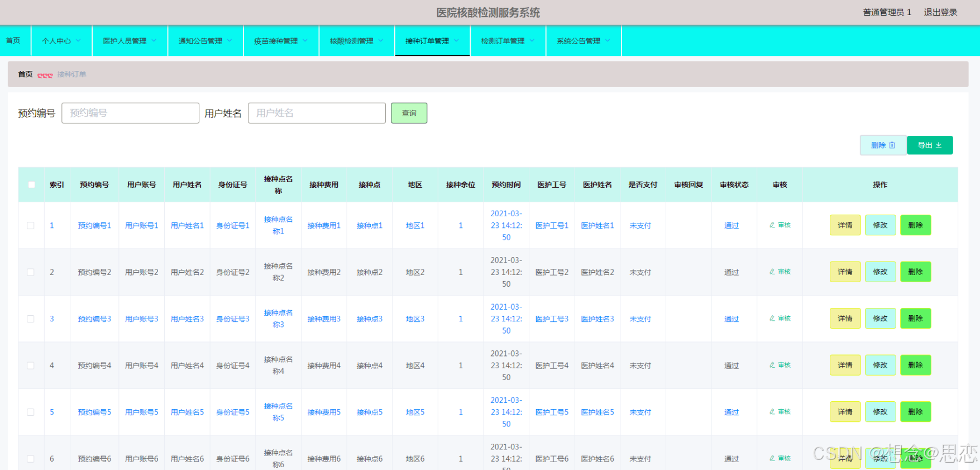The height and width of the screenshot is (470, 980).
Task: Click 首页 in the breadcrumb
Action: (x=25, y=74)
